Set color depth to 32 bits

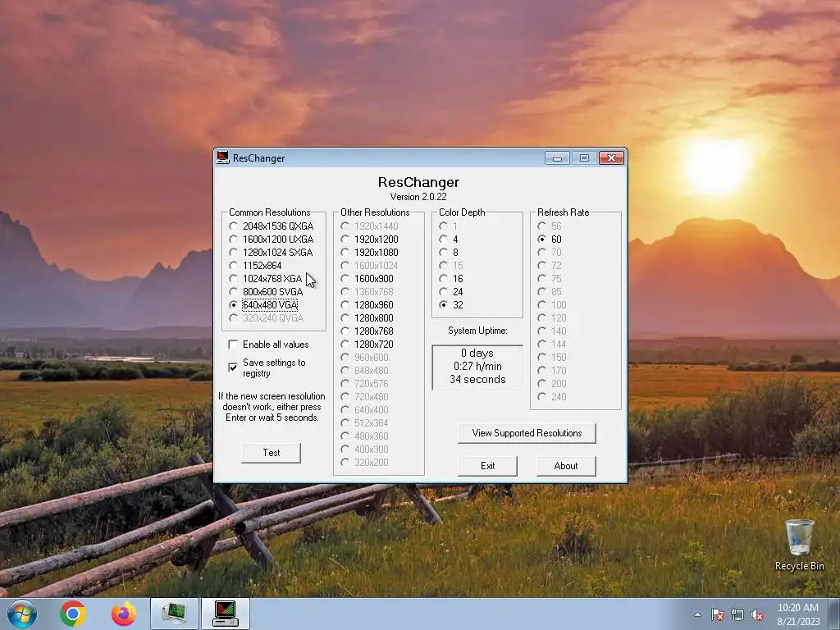451,305
